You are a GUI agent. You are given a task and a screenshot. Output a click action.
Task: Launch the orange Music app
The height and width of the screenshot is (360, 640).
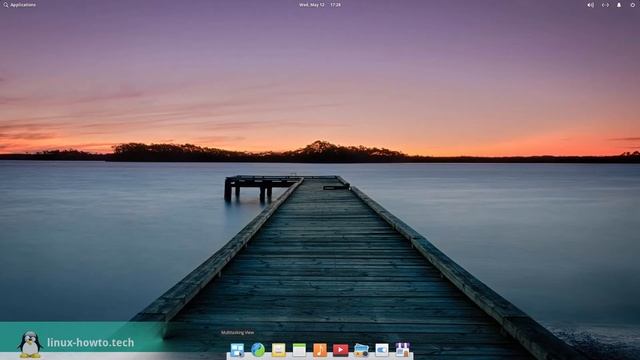(320, 350)
